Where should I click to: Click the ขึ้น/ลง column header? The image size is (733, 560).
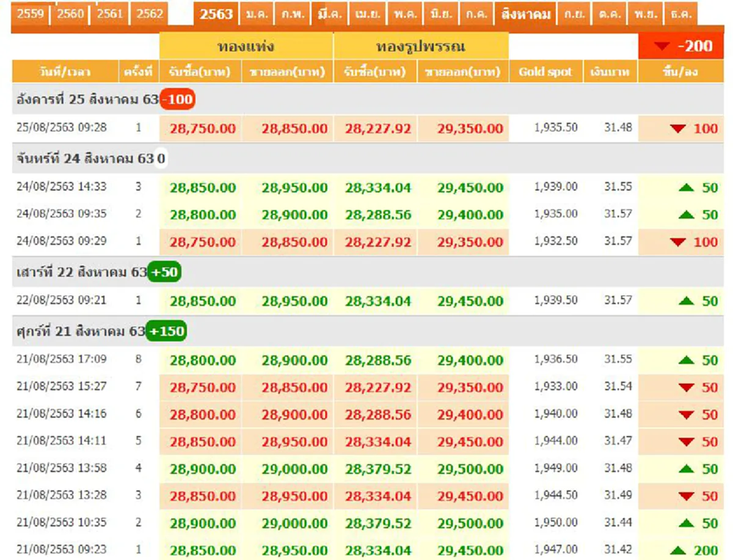680,72
